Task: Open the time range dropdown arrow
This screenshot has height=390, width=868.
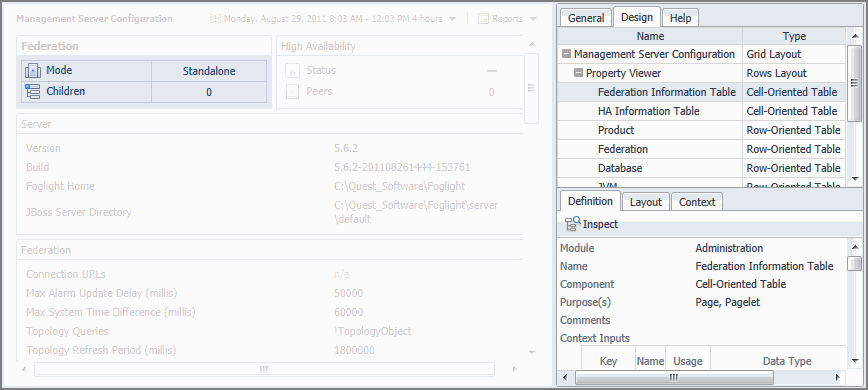Action: (x=452, y=19)
